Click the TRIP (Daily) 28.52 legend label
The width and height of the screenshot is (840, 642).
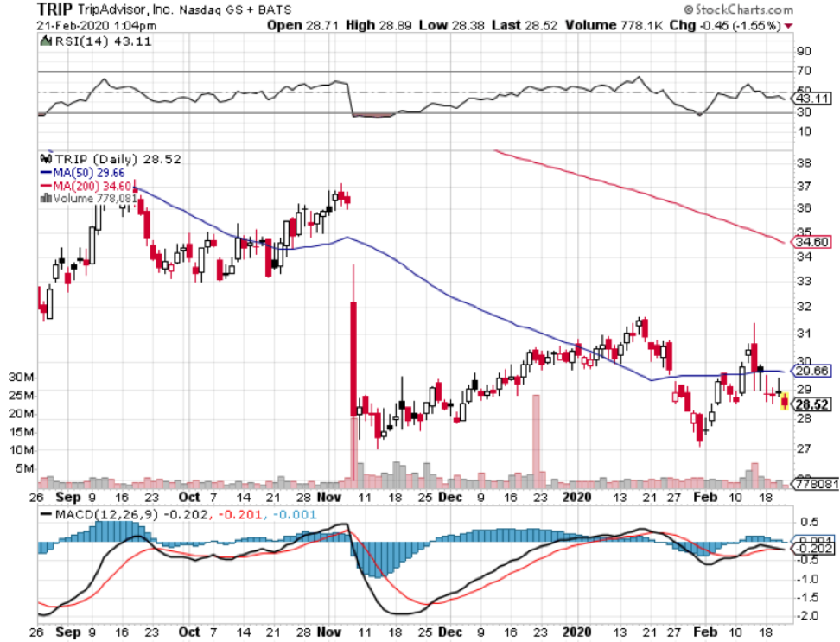point(118,159)
